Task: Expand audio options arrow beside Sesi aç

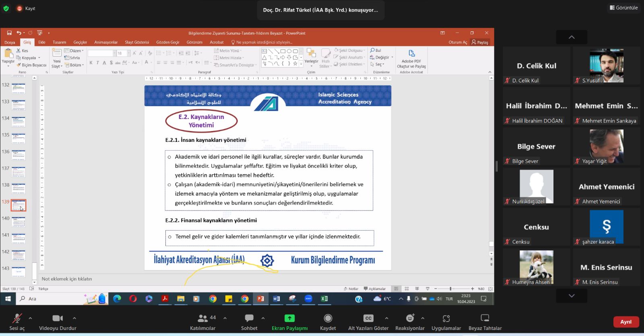Action: [x=30, y=318]
